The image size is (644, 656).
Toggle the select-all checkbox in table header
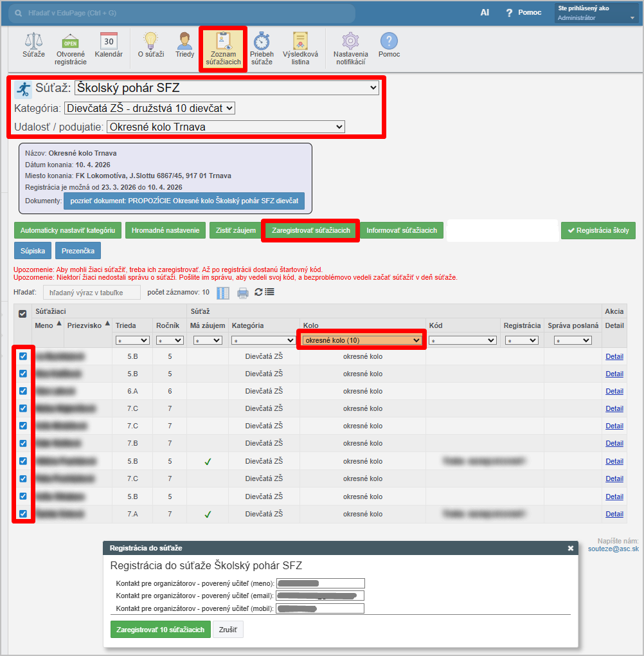[22, 314]
